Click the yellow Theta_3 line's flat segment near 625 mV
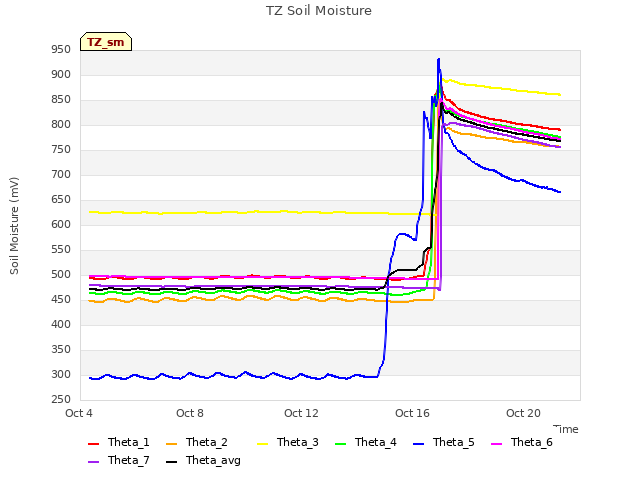 tap(261, 212)
